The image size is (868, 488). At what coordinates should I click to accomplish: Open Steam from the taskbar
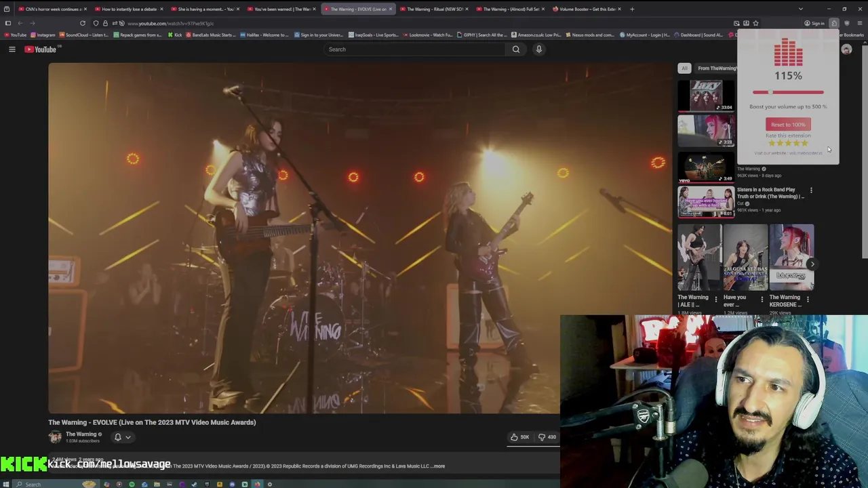pyautogui.click(x=194, y=484)
